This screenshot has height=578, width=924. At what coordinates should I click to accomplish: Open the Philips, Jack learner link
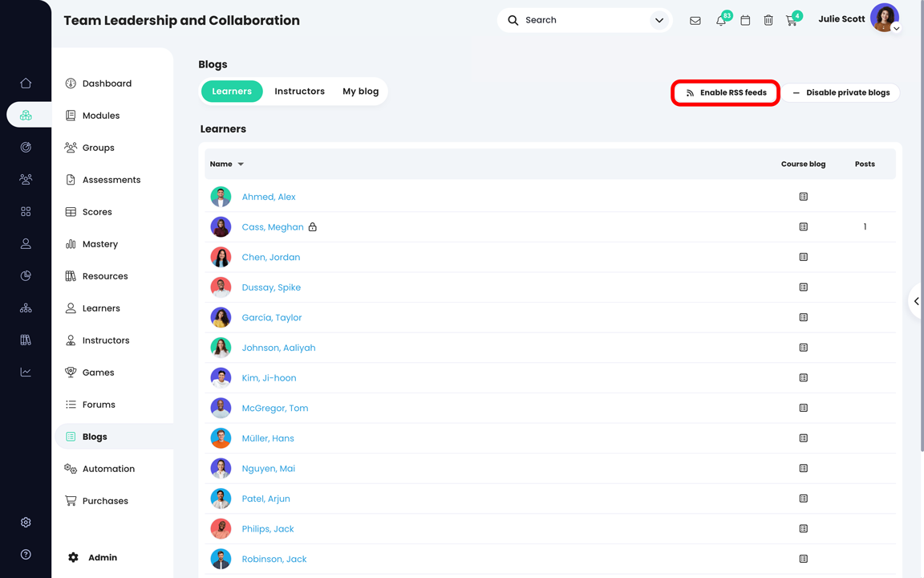[268, 528]
